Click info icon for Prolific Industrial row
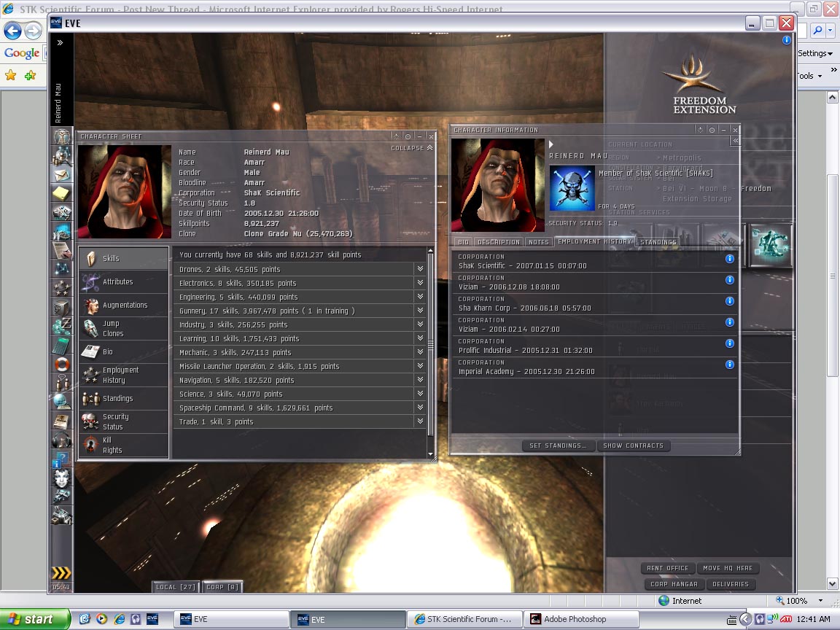 (729, 343)
